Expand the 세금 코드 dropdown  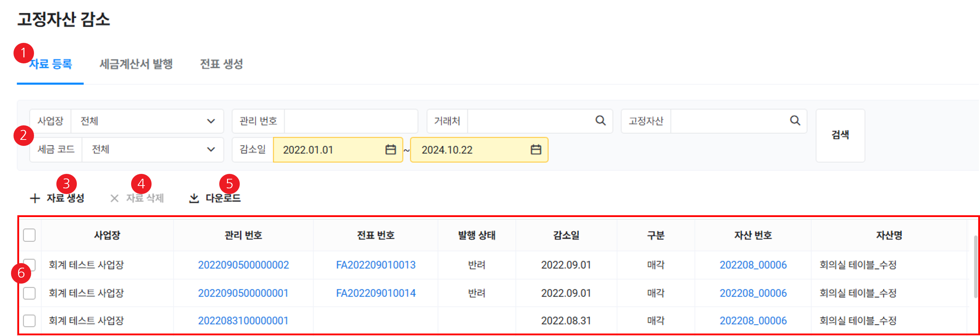tap(210, 149)
